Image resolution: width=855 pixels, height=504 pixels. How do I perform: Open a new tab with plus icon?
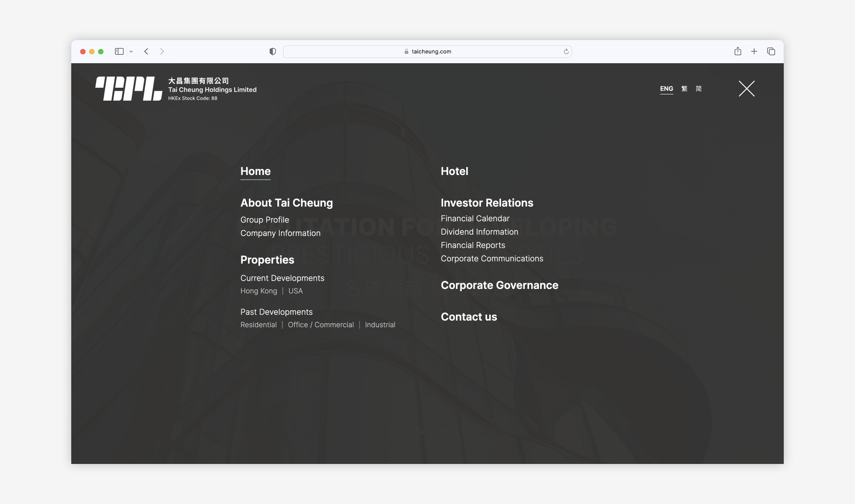point(754,52)
